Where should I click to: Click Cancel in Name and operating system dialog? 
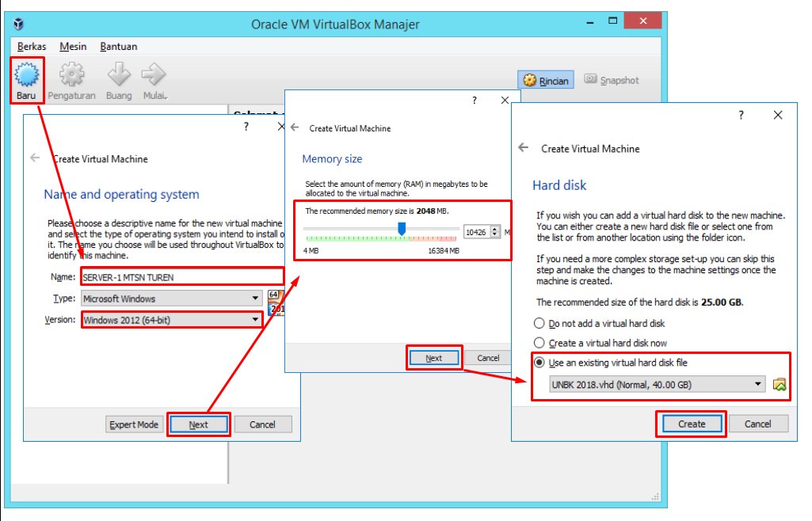[x=262, y=424]
